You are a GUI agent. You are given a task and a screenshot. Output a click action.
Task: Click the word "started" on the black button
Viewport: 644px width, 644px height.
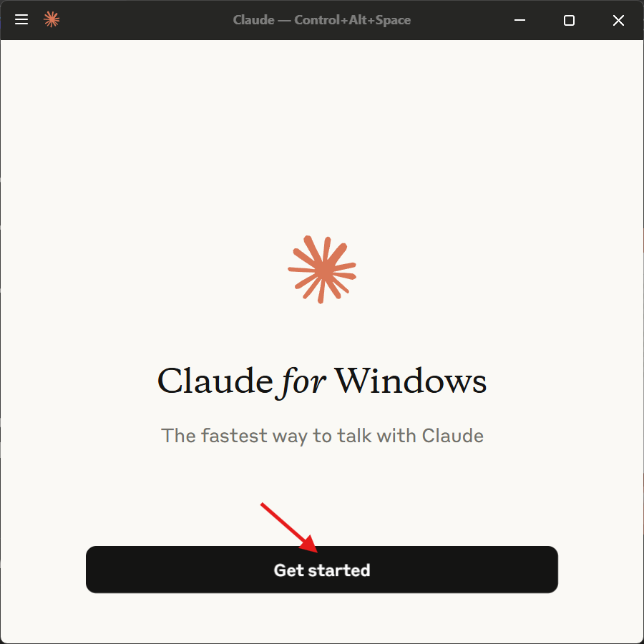pos(339,570)
